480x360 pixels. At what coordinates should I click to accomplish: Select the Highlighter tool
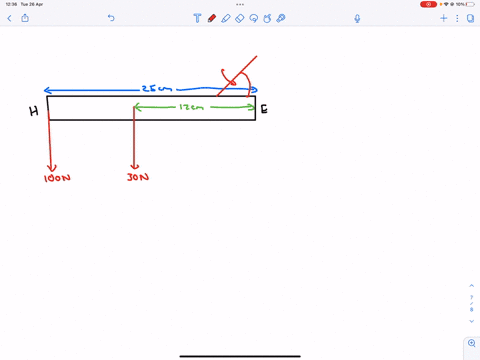(226, 18)
